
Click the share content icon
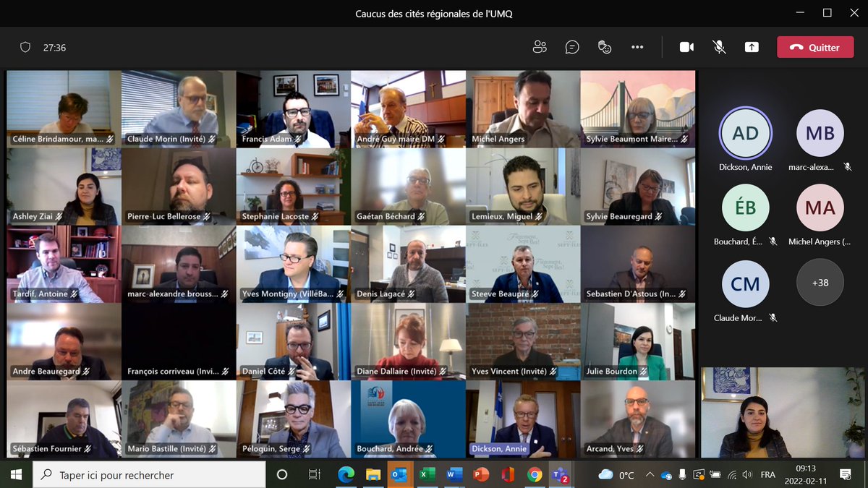tap(752, 47)
